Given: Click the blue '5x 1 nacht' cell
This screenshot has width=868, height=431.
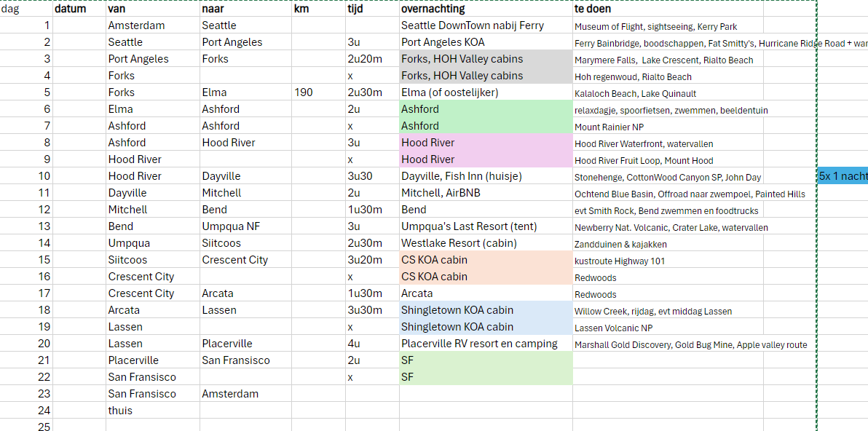Looking at the screenshot, I should point(843,176).
